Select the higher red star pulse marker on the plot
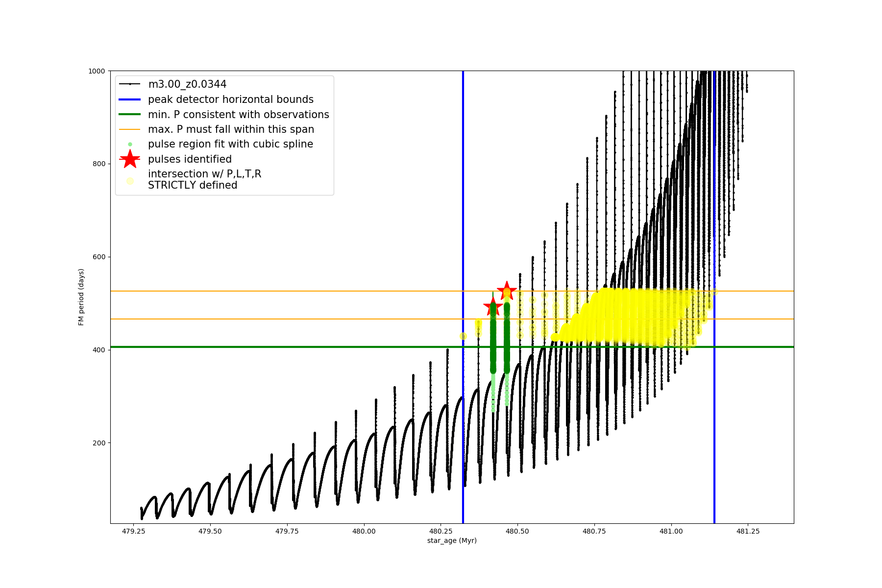 507,291
